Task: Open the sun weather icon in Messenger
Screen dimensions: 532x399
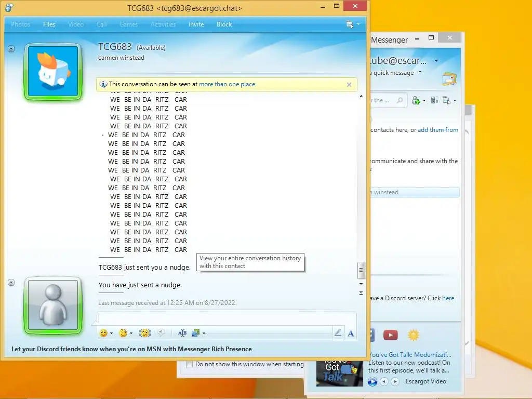Action: point(413,335)
